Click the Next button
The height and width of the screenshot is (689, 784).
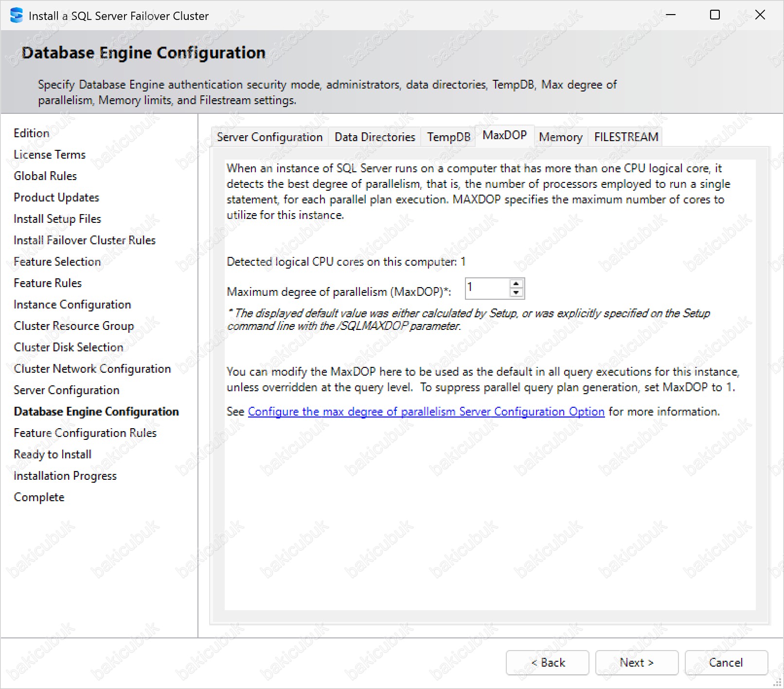point(636,663)
